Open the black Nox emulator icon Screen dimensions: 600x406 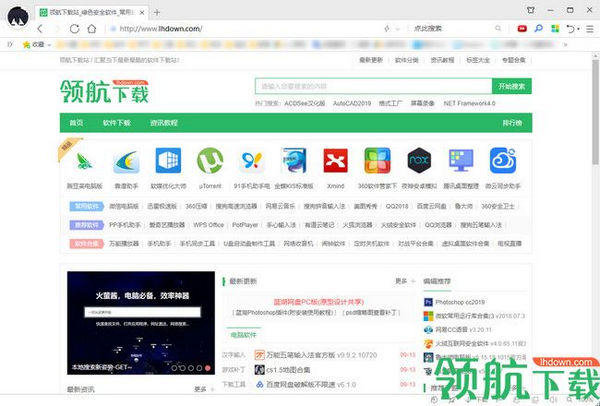point(419,161)
